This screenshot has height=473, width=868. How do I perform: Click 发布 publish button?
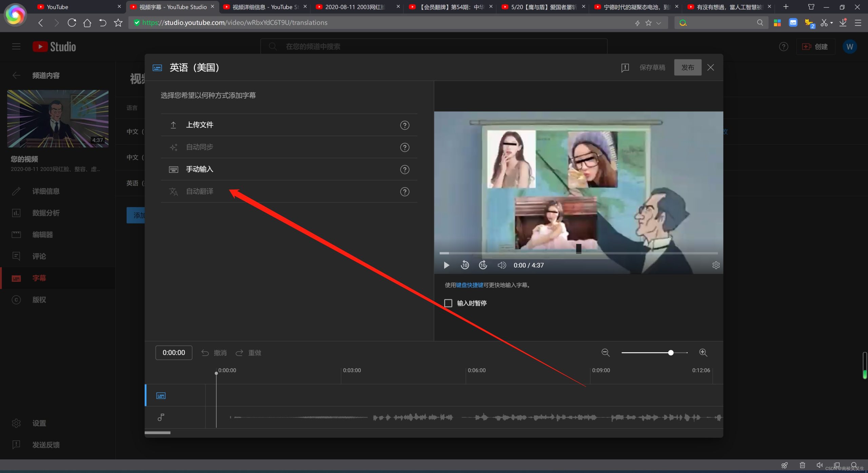pyautogui.click(x=688, y=67)
